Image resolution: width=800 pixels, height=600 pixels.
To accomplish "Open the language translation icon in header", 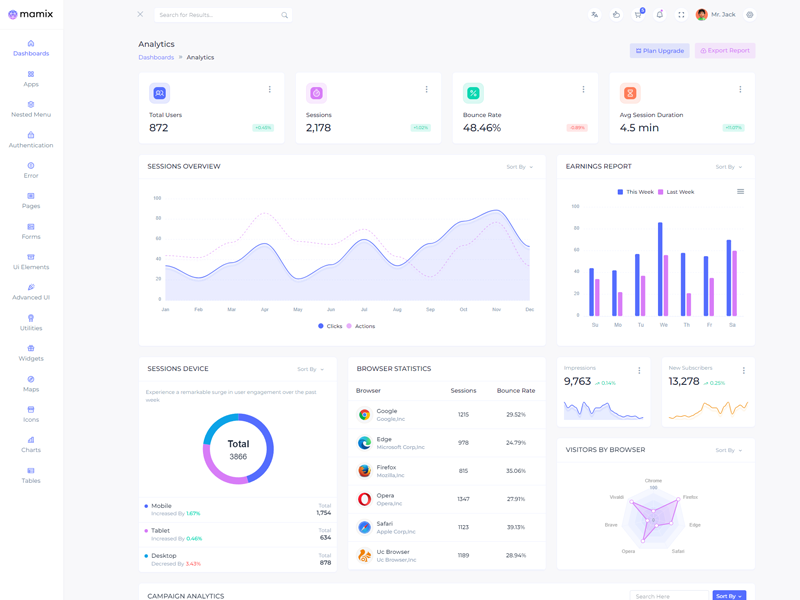I will tap(595, 15).
